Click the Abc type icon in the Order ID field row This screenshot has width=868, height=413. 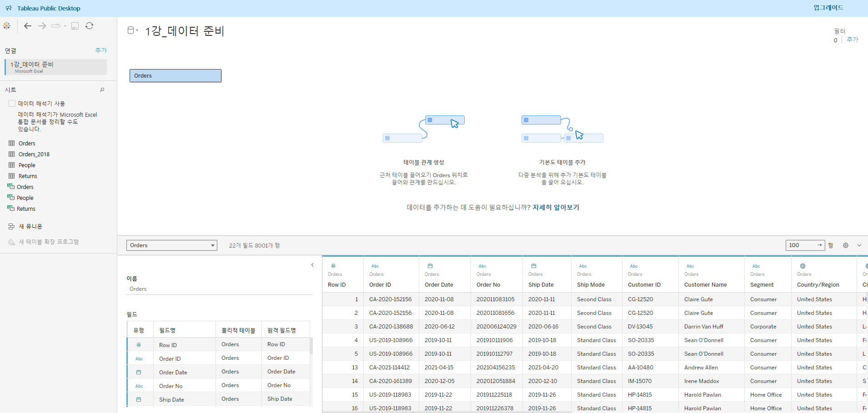[x=139, y=359]
